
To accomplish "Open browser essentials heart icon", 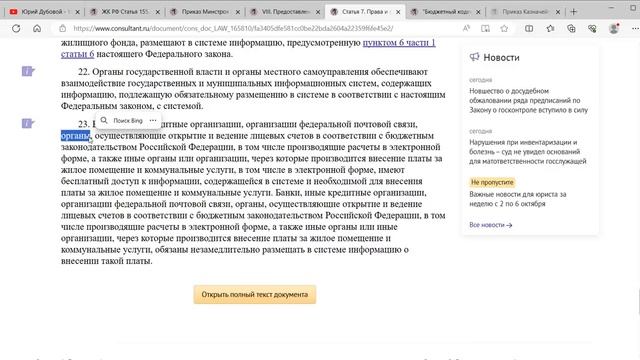I will (x=592, y=29).
